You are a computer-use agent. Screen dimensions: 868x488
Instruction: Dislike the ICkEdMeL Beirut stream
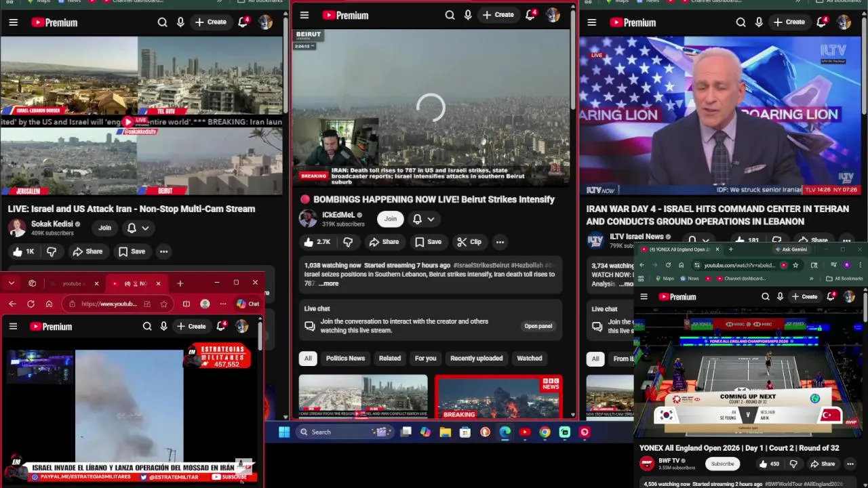348,242
